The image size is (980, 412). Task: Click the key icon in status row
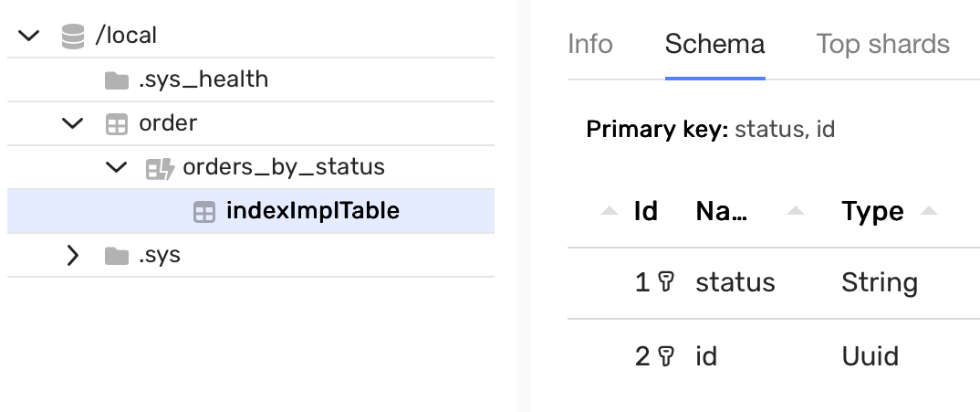click(x=666, y=282)
